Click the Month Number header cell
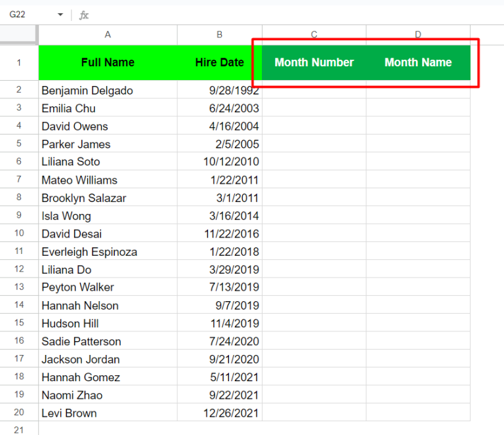 (314, 62)
